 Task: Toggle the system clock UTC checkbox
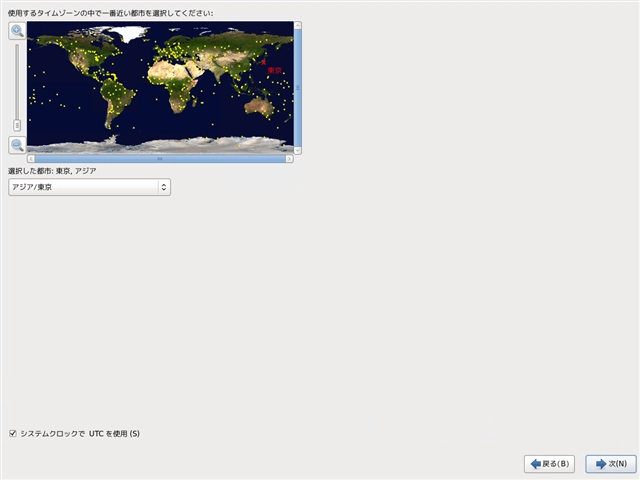pos(13,433)
